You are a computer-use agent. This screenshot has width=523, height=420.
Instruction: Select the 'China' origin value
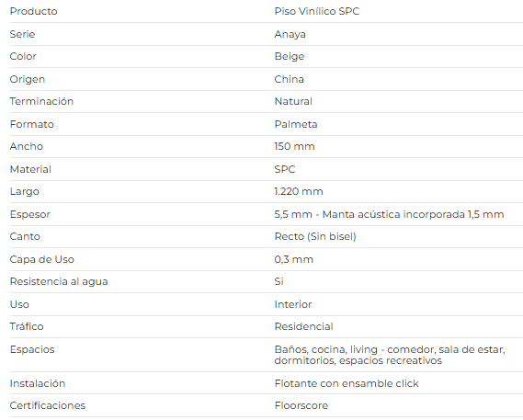pos(289,79)
